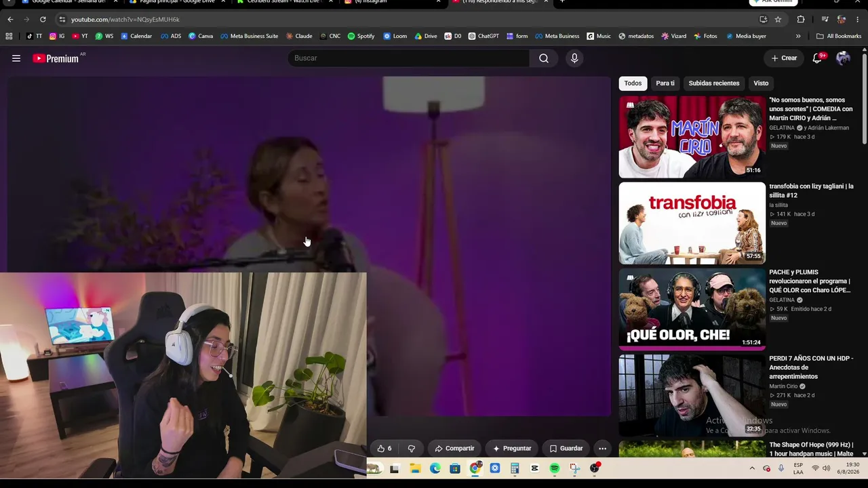Open File Explorer from the taskbar
The width and height of the screenshot is (868, 488).
tap(415, 468)
